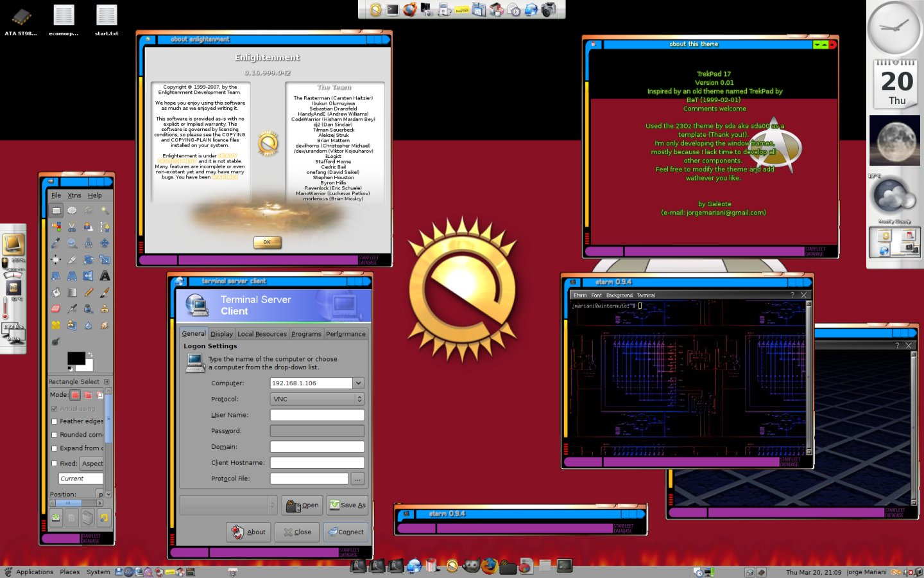
Task: Open the Performance tab
Action: tap(346, 334)
